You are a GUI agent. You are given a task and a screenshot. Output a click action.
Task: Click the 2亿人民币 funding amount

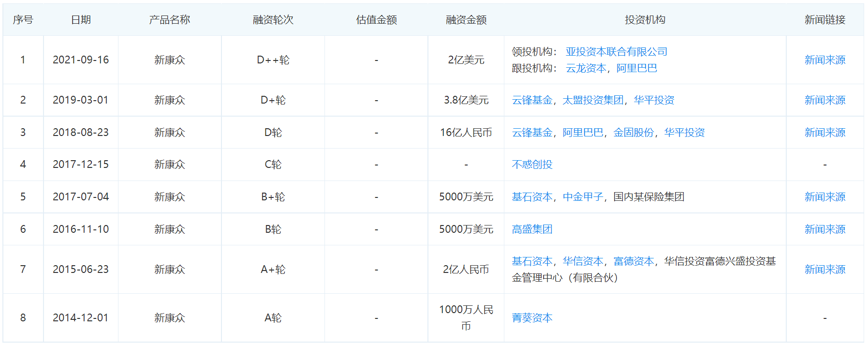466,270
